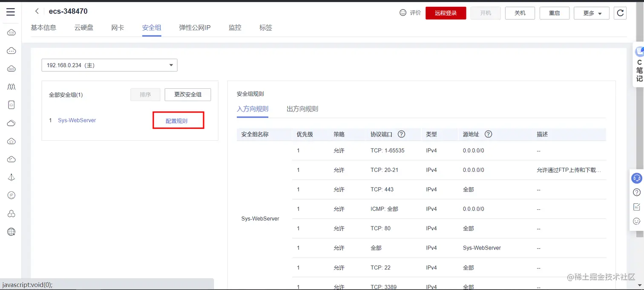Expand the 更多 dropdown button
Image resolution: width=644 pixels, height=290 pixels.
tap(592, 13)
